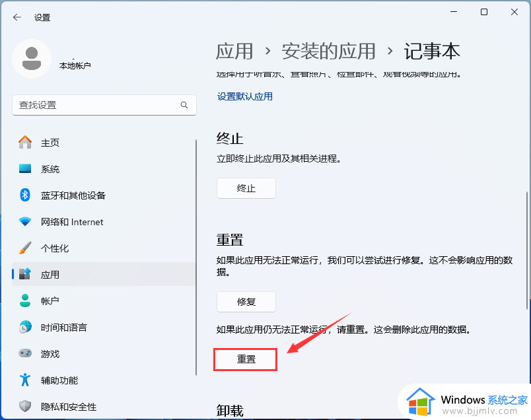Click the 查找设置 search field
Viewport: 531px width, 420px height.
(104, 105)
